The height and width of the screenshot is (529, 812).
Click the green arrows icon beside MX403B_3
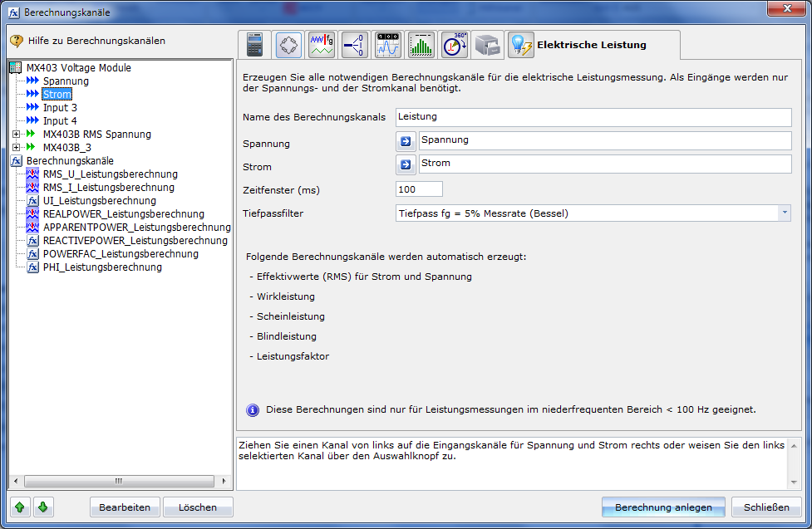click(31, 147)
